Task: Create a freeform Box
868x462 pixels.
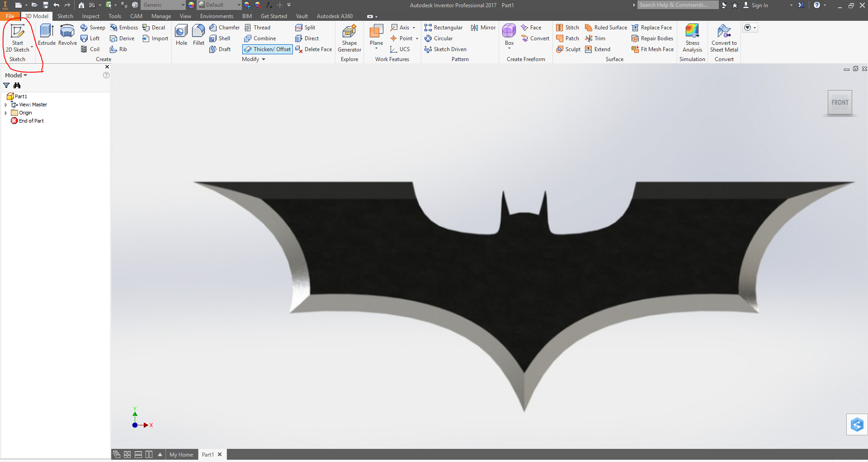Action: [509, 35]
